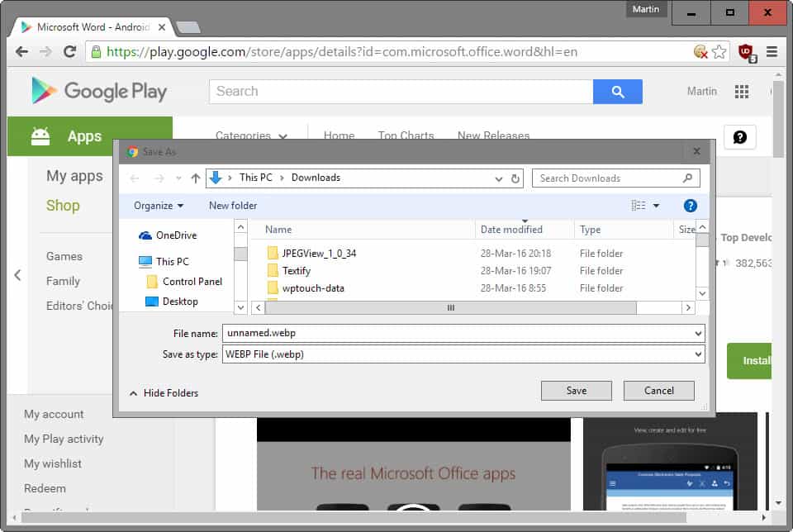Click the Help icon in the Save As dialog
This screenshot has height=532, width=793.
tap(690, 205)
